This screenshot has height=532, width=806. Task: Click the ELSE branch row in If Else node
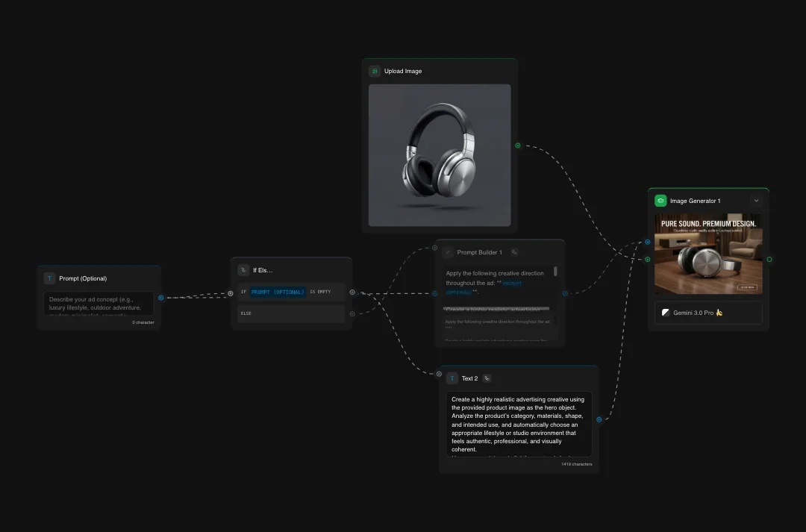click(x=291, y=313)
